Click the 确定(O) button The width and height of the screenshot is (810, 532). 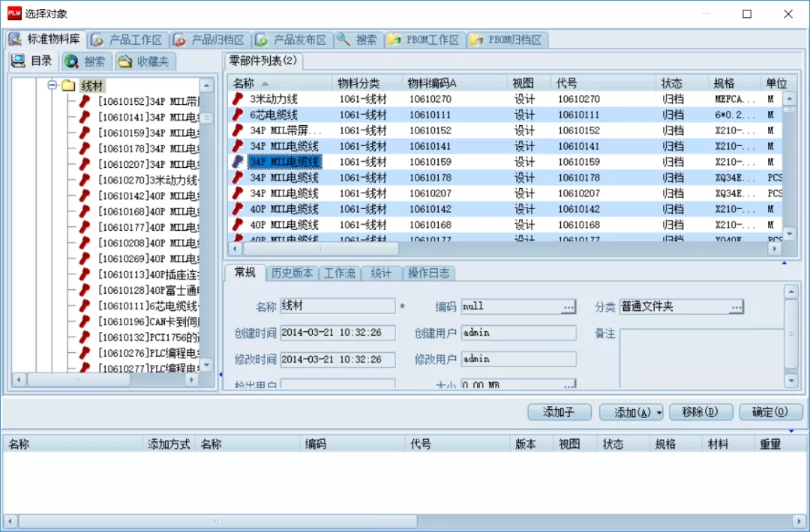coord(770,412)
